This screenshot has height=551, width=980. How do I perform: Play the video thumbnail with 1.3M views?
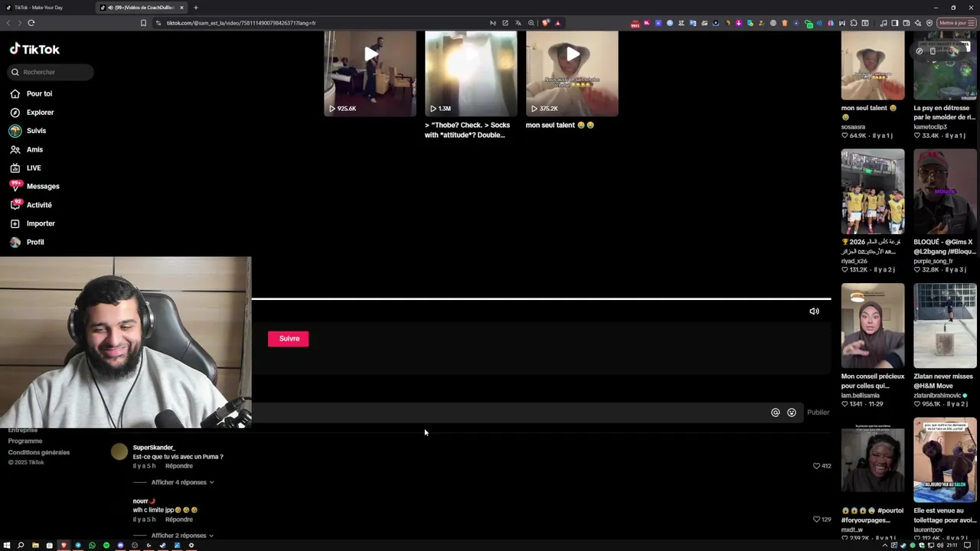tap(471, 73)
